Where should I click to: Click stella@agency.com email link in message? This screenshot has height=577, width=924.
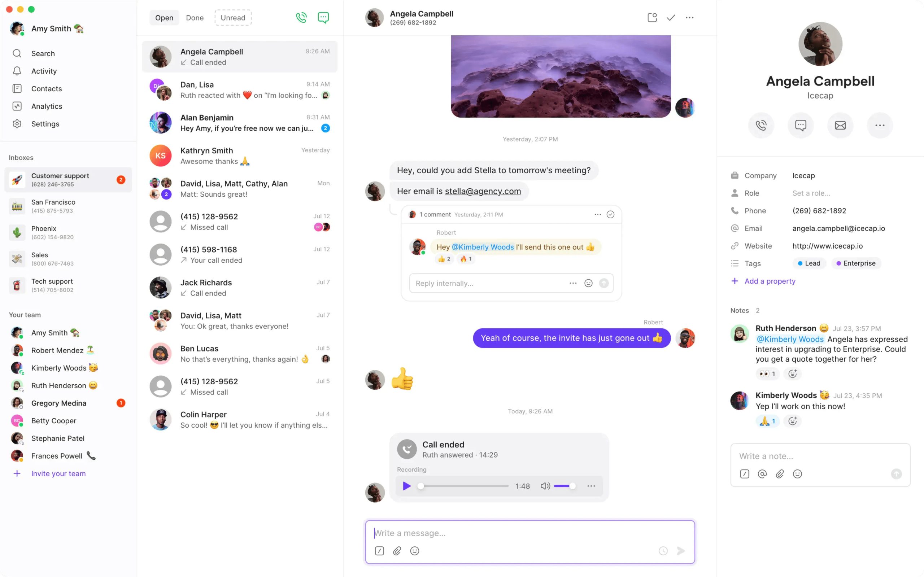pos(483,192)
